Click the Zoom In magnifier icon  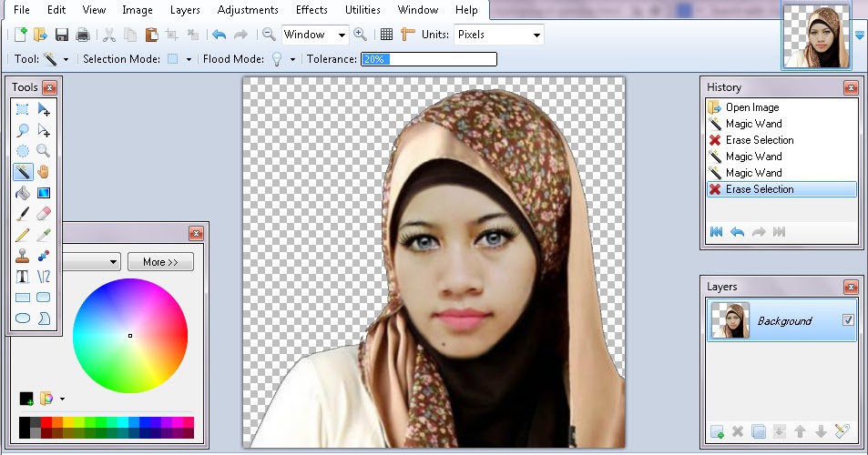(x=360, y=35)
